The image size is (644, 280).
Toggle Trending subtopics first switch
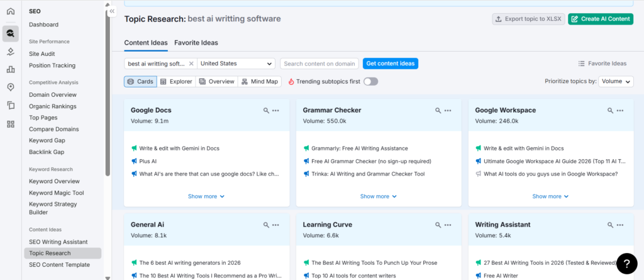click(370, 81)
